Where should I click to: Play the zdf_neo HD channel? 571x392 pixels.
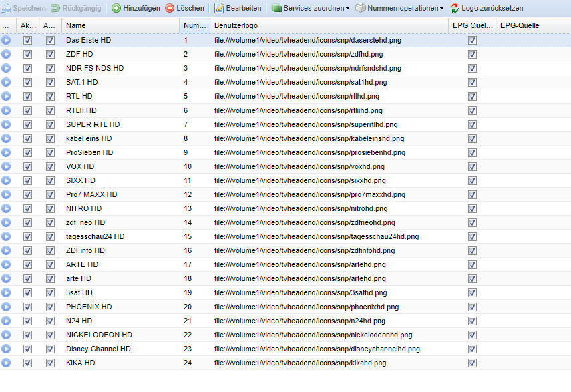(6, 222)
